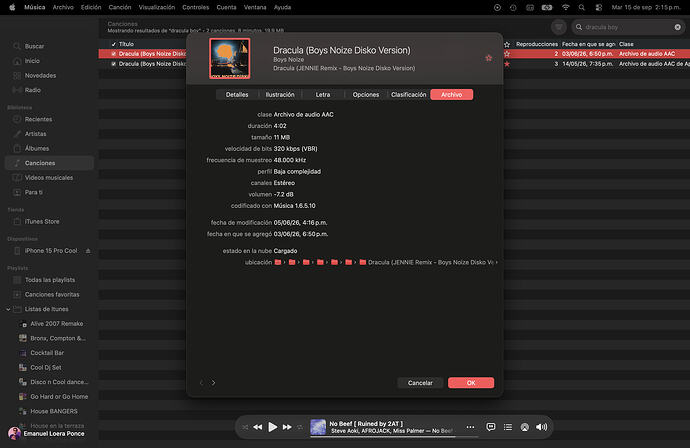Open the Visualización menu
Viewport: 690px width, 448px height.
click(x=157, y=7)
